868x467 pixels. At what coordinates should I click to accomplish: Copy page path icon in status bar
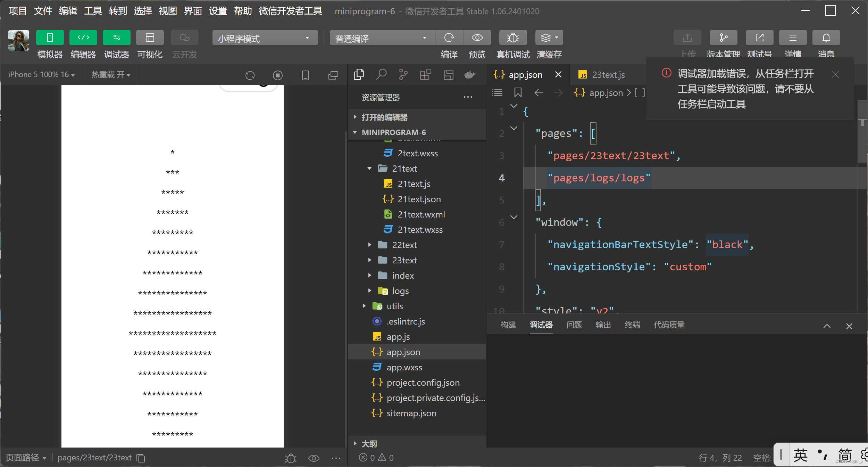(x=141, y=458)
